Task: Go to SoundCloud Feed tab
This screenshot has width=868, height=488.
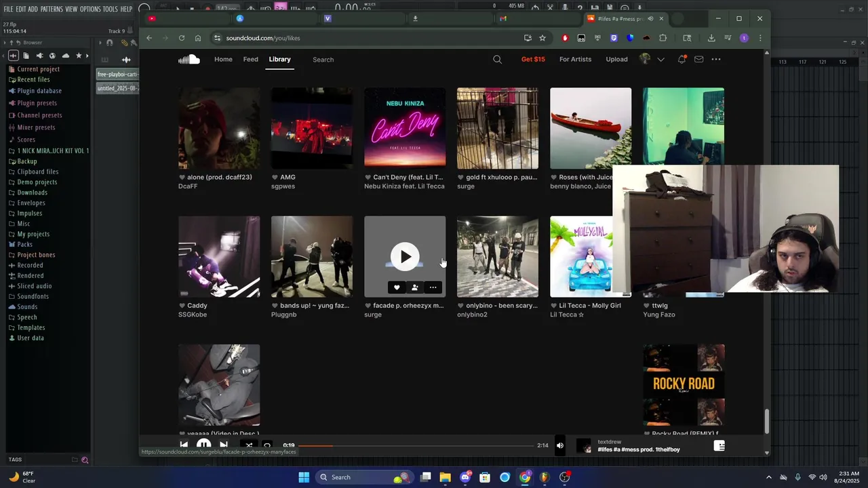Action: [x=251, y=59]
